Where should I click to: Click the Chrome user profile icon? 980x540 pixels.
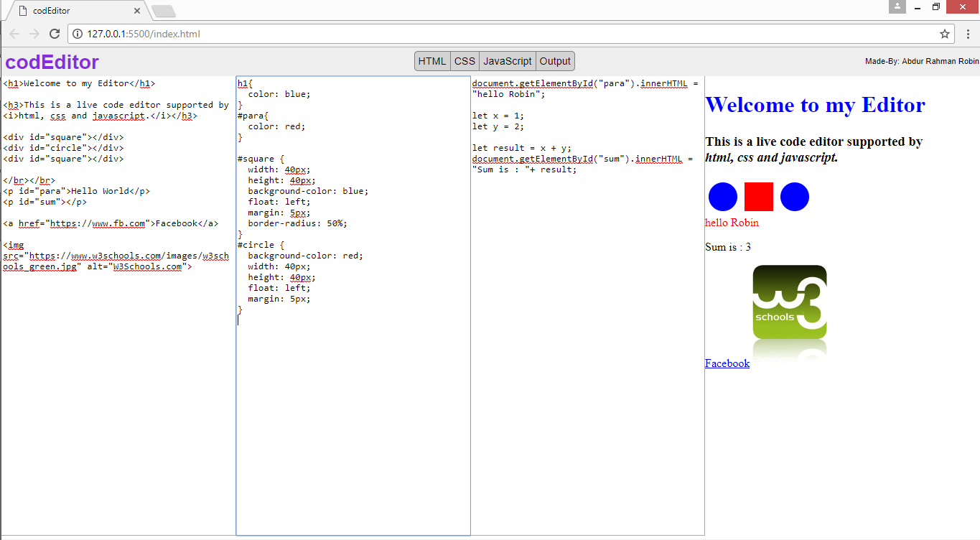(x=897, y=6)
